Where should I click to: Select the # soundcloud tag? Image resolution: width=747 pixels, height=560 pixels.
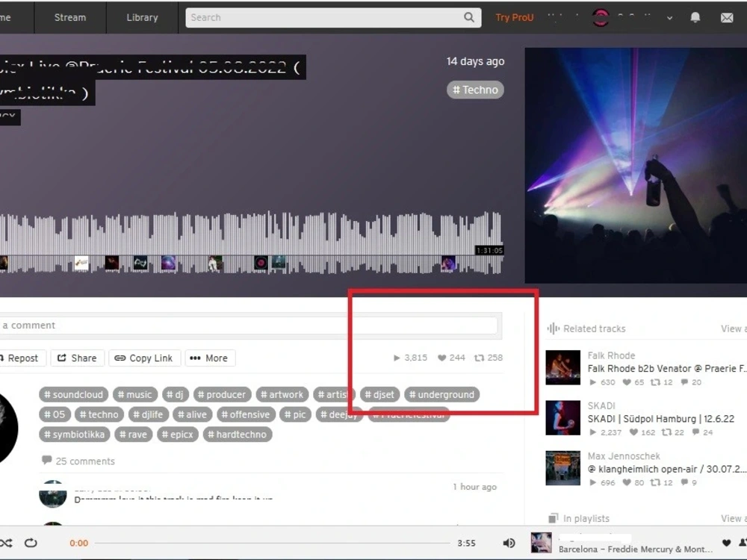click(x=73, y=394)
